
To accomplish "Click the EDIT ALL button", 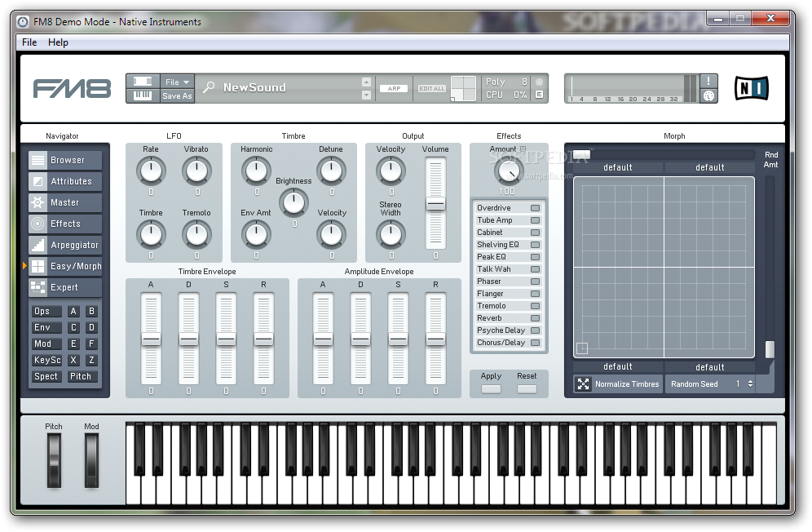I will point(432,89).
